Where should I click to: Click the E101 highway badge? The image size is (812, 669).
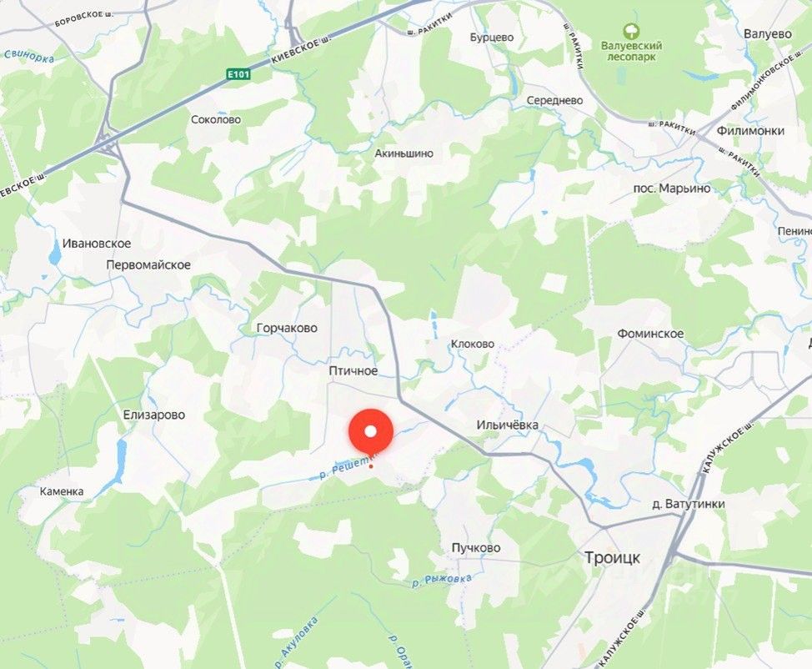coord(238,74)
